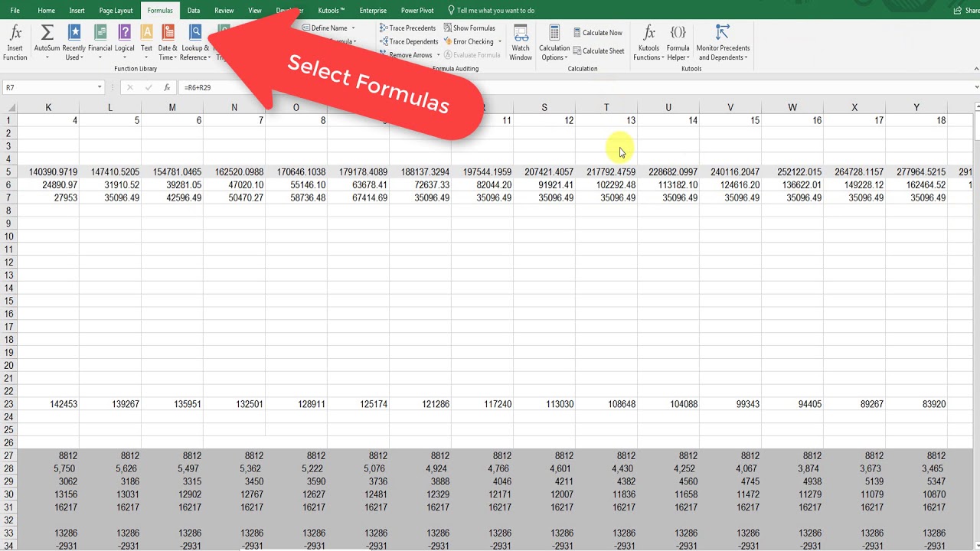Open Lookup & Reference functions icon
Image resolution: width=980 pixels, height=551 pixels.
[195, 33]
